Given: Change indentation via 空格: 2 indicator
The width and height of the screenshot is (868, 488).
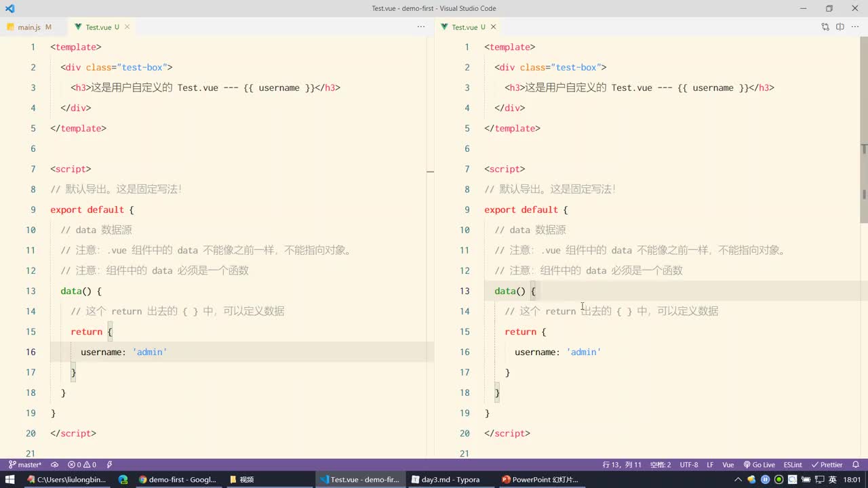Looking at the screenshot, I should pyautogui.click(x=660, y=465).
